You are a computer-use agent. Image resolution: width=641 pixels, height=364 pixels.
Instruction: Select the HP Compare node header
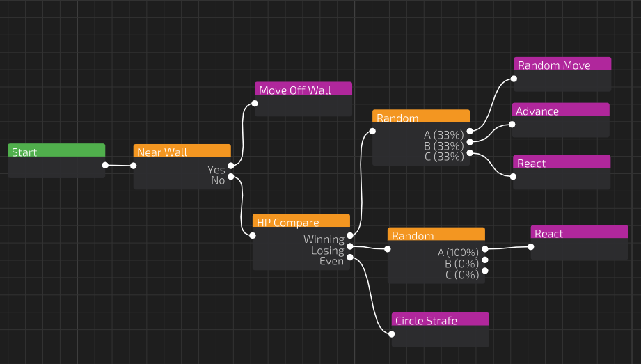click(x=301, y=222)
